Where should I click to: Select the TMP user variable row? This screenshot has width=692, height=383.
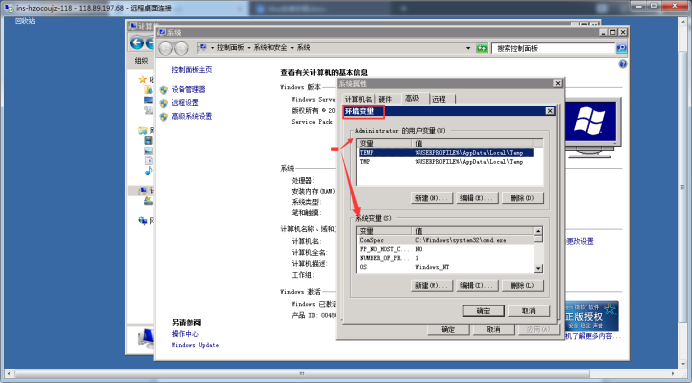pyautogui.click(x=446, y=162)
